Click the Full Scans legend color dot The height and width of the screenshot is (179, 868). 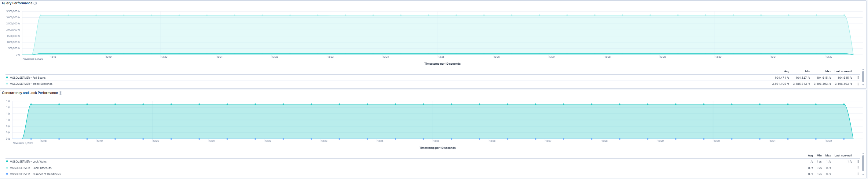(7, 78)
